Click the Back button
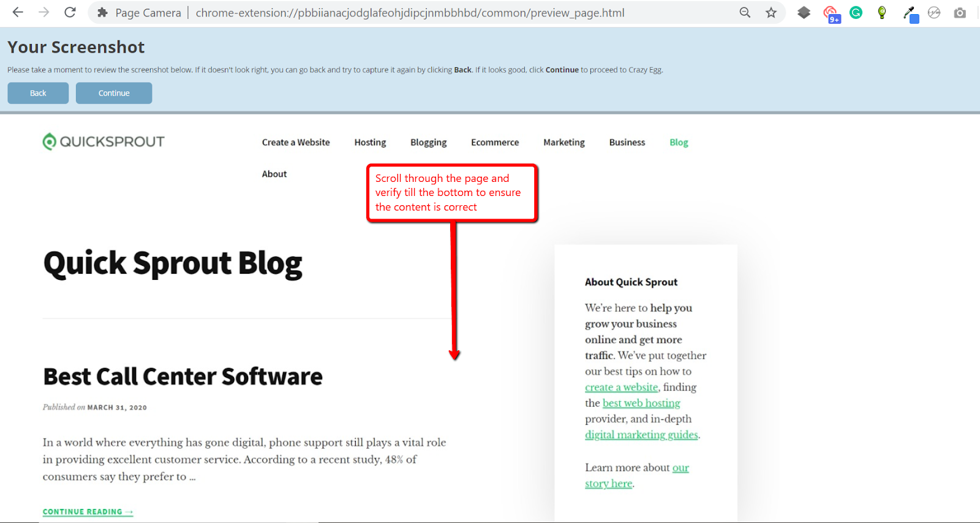The image size is (980, 523). (38, 93)
